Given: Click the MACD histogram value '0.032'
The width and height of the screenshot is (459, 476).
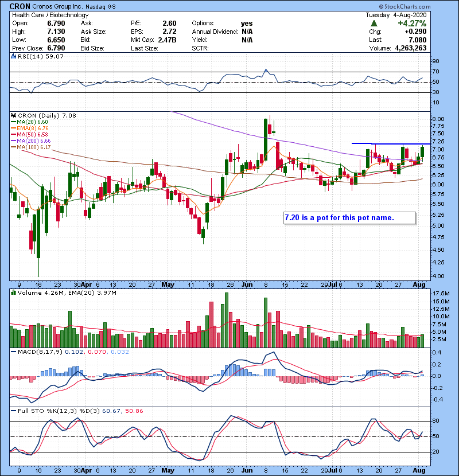Looking at the screenshot, I should (x=120, y=352).
